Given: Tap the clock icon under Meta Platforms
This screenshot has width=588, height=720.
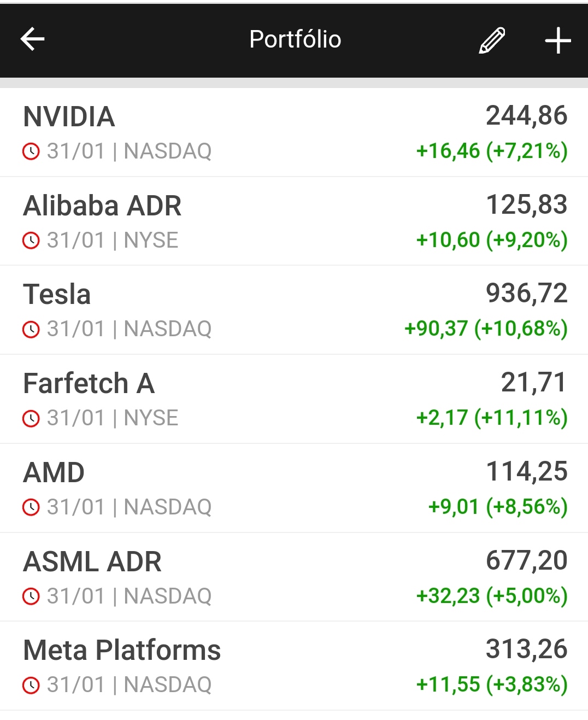Looking at the screenshot, I should [x=31, y=685].
